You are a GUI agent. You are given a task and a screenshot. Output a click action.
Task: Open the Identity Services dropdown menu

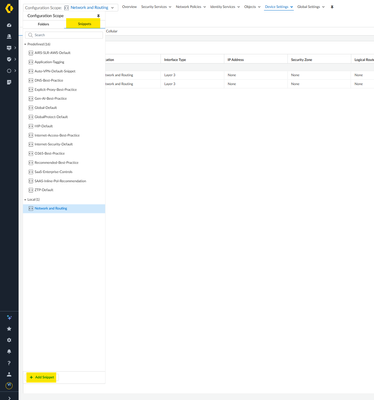pyautogui.click(x=225, y=7)
